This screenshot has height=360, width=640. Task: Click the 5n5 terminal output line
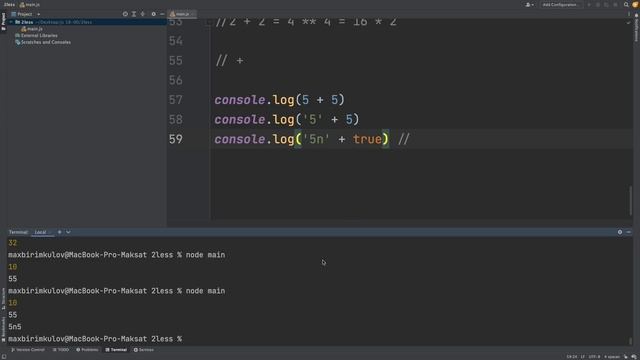[x=15, y=327]
